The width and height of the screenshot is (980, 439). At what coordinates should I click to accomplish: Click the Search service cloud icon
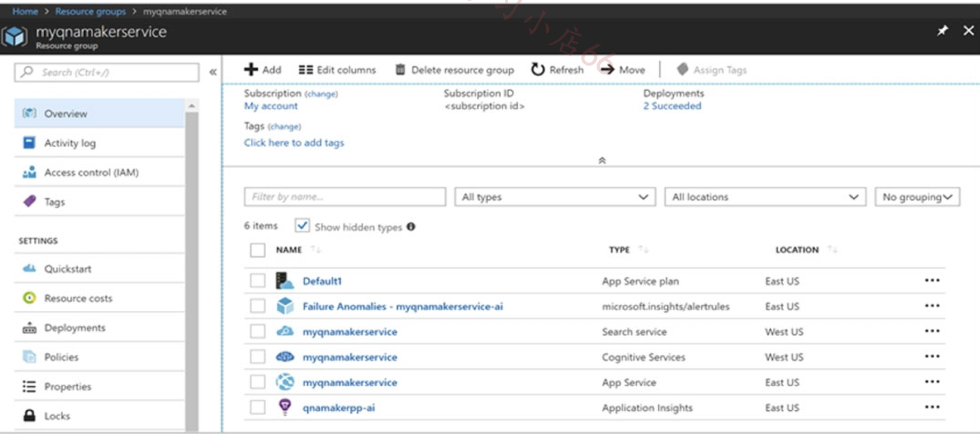coord(285,331)
